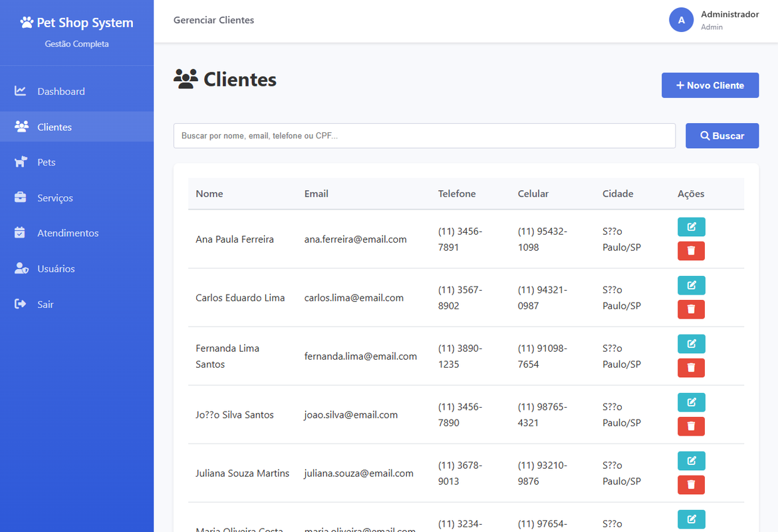Image resolution: width=778 pixels, height=532 pixels.
Task: Click the name Fernanda Lima Santos
Action: (x=227, y=356)
